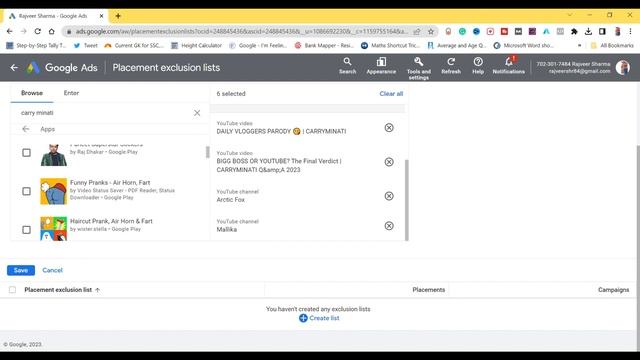This screenshot has width=640, height=360.
Task: Open the Help menu
Action: (x=478, y=66)
